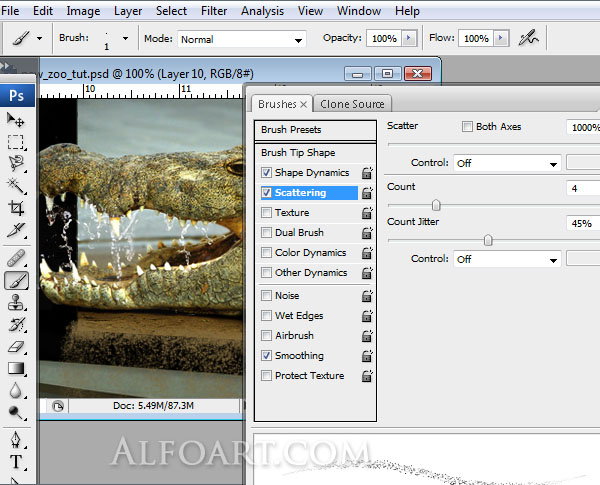Open the blending Mode dropdown

(x=241, y=39)
